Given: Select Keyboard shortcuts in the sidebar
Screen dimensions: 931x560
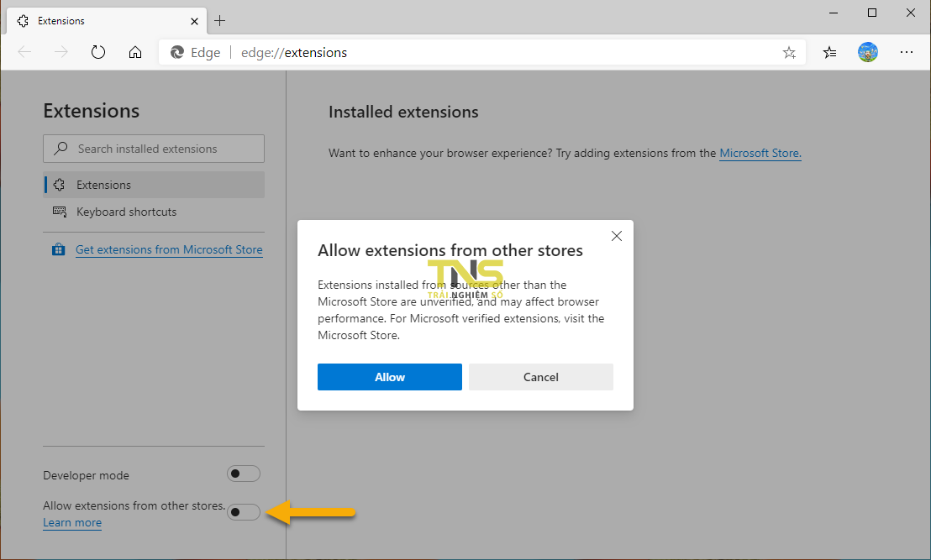Looking at the screenshot, I should [x=125, y=212].
